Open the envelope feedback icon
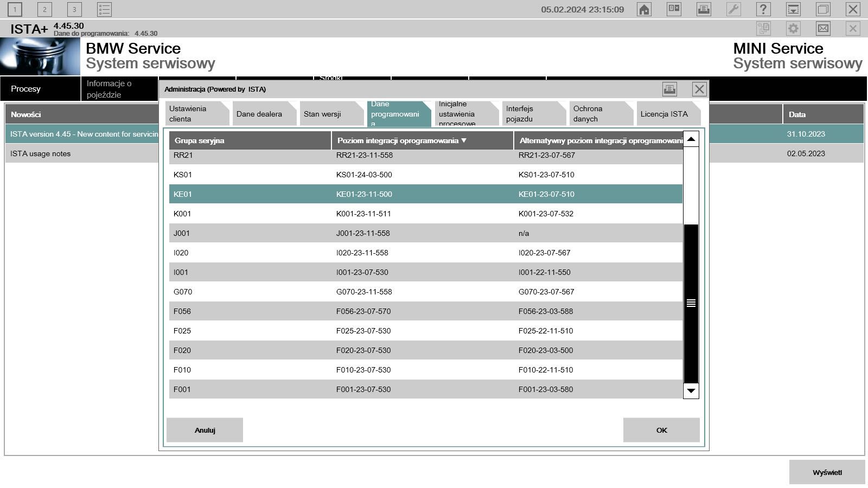Image resolution: width=868 pixels, height=488 pixels. click(823, 28)
